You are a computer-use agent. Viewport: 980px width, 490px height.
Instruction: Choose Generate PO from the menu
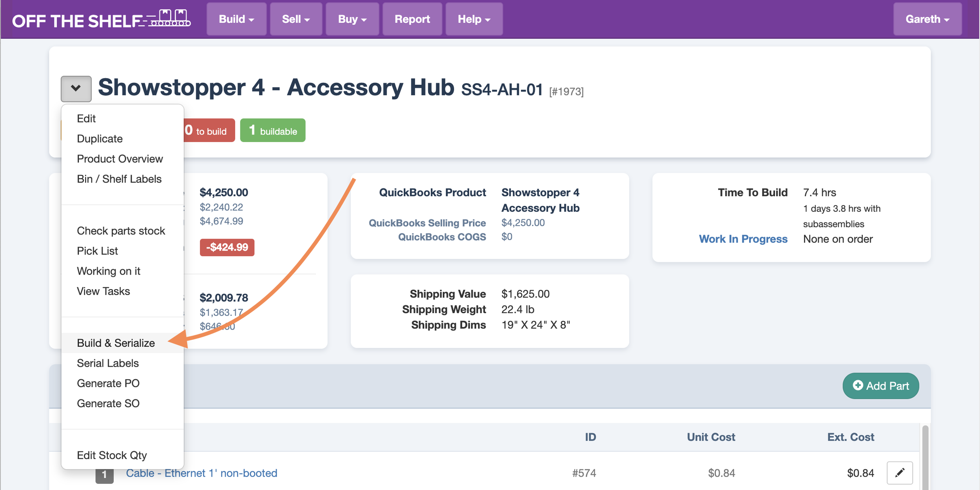pos(108,383)
